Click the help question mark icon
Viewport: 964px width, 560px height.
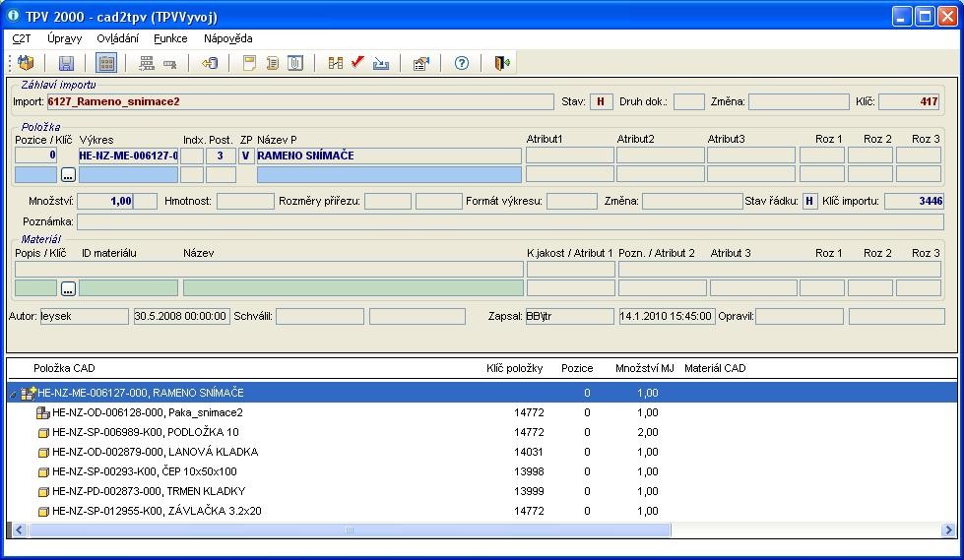click(462, 63)
